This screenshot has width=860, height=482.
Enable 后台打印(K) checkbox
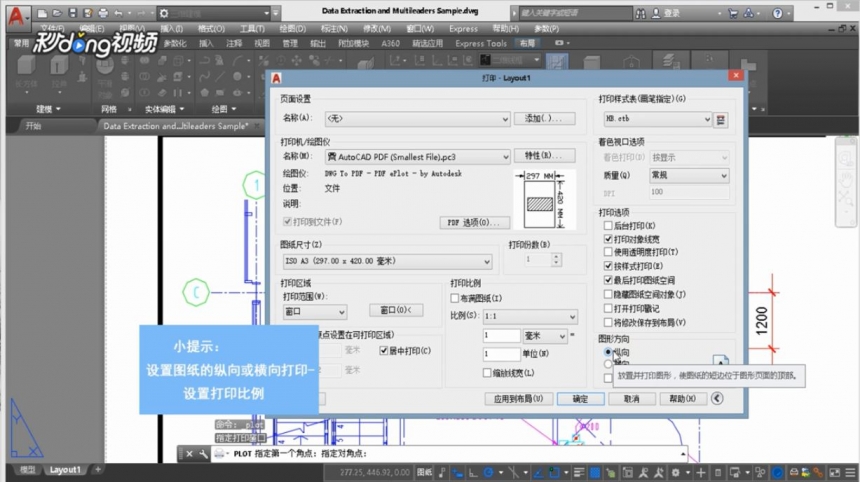tap(608, 225)
